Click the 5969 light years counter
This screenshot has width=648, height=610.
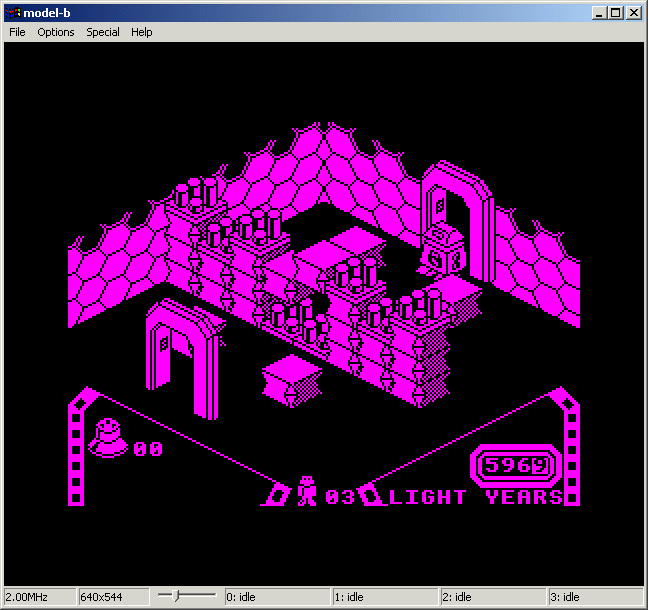[514, 465]
